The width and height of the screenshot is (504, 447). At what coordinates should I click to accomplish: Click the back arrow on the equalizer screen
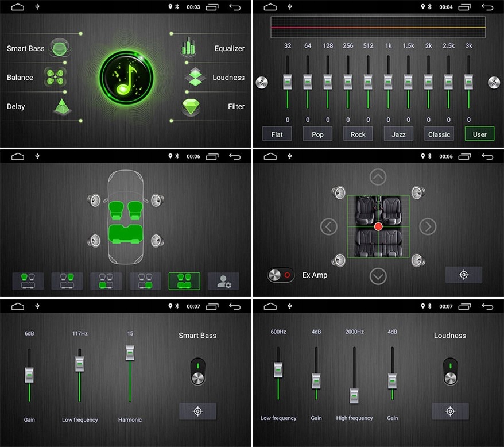click(487, 7)
